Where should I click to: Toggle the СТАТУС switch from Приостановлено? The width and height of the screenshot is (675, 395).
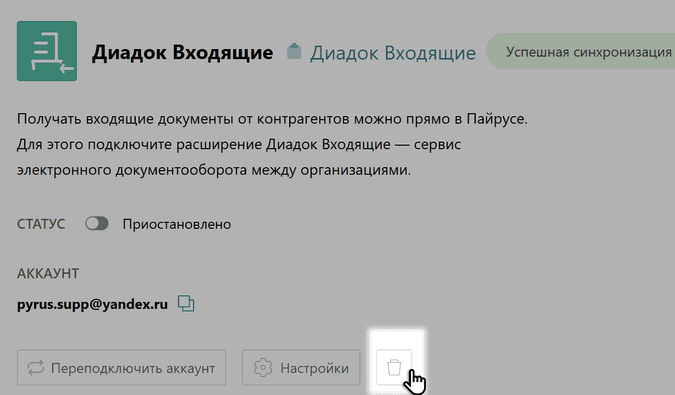point(96,224)
